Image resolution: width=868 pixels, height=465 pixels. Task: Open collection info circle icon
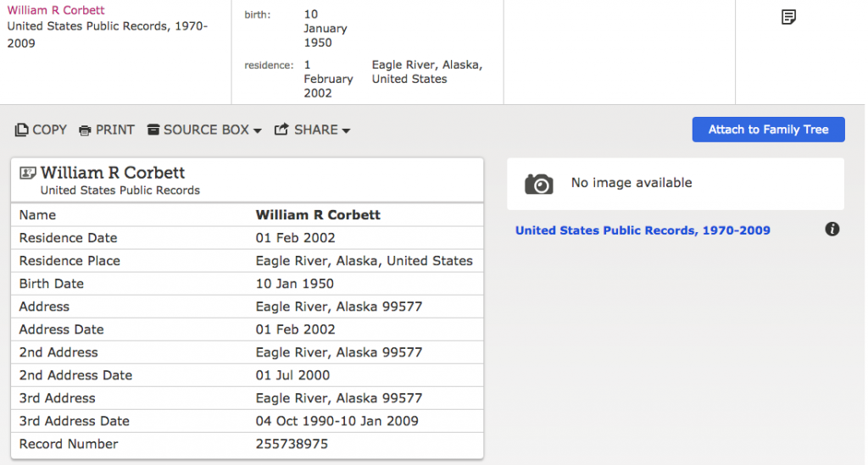[x=832, y=229]
